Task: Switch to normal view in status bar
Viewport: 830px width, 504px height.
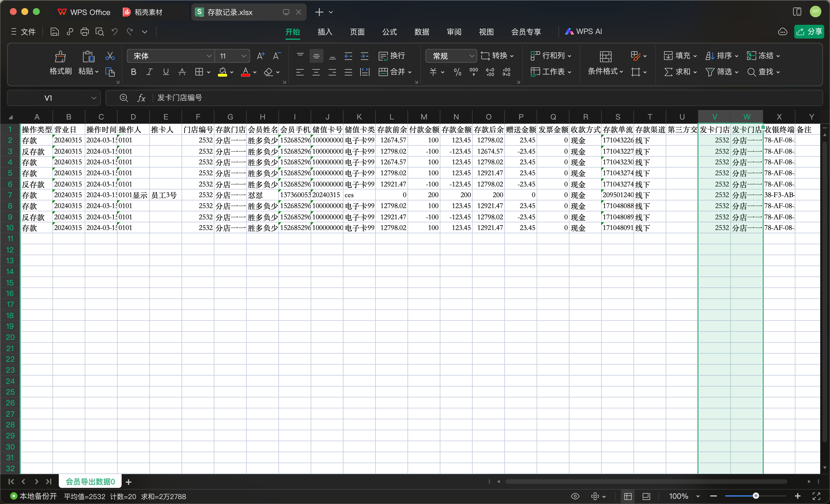Action: click(628, 496)
